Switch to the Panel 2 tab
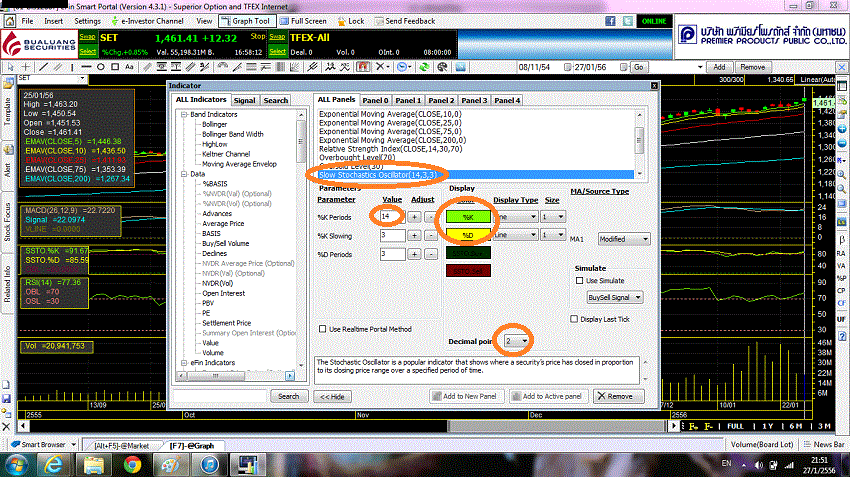Viewport: 850px width, 477px height. click(x=441, y=100)
